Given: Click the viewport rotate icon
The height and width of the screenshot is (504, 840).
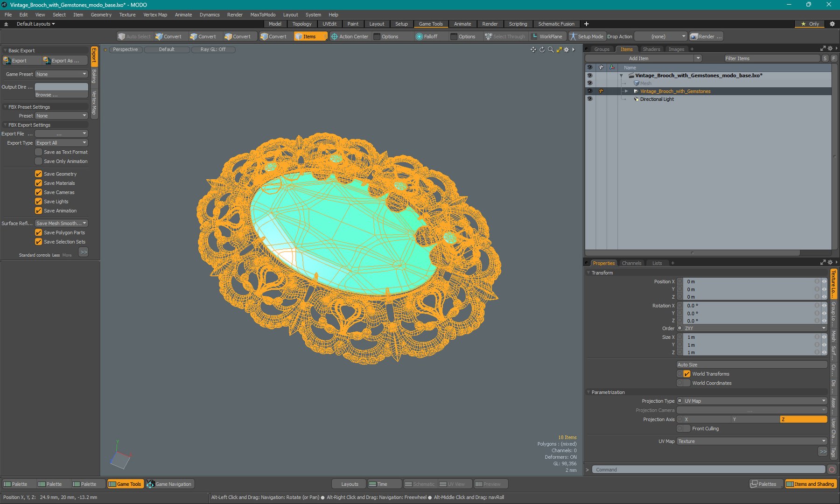Looking at the screenshot, I should (542, 49).
